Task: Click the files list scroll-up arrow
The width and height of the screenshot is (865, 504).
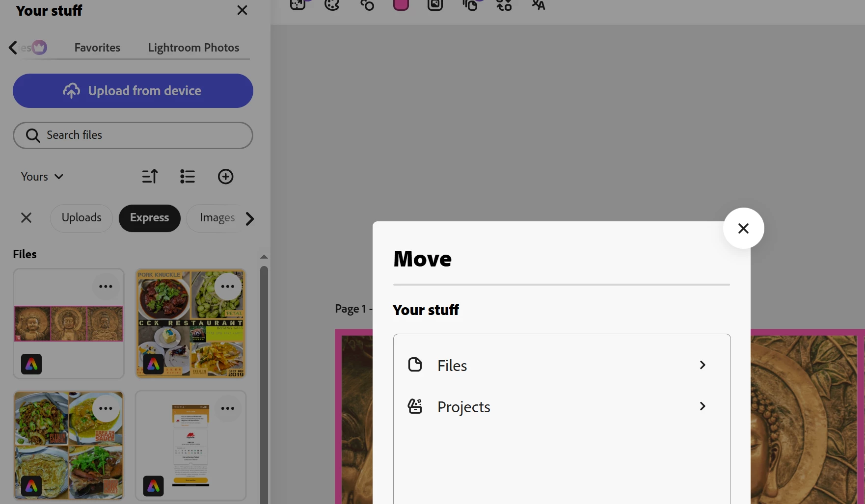Action: coord(264,257)
